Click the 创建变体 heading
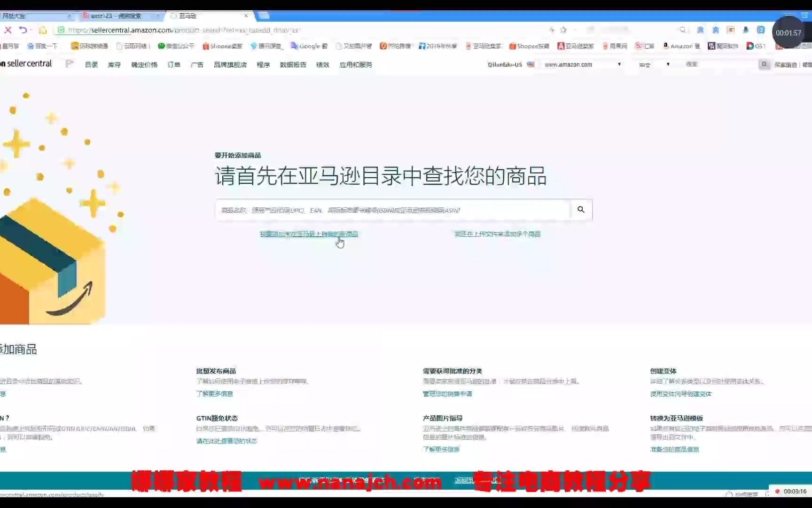The image size is (812, 508). (664, 371)
